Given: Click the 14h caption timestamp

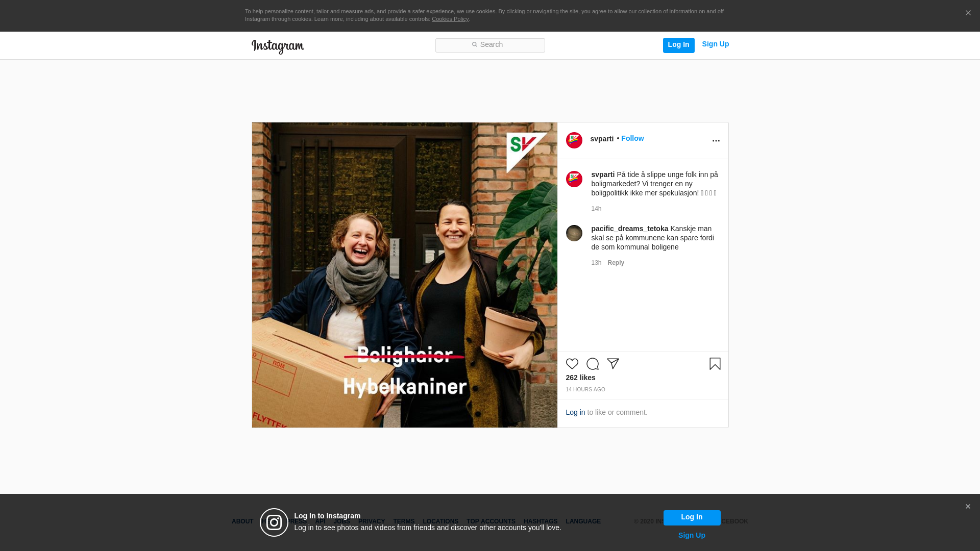Looking at the screenshot, I should (x=596, y=209).
